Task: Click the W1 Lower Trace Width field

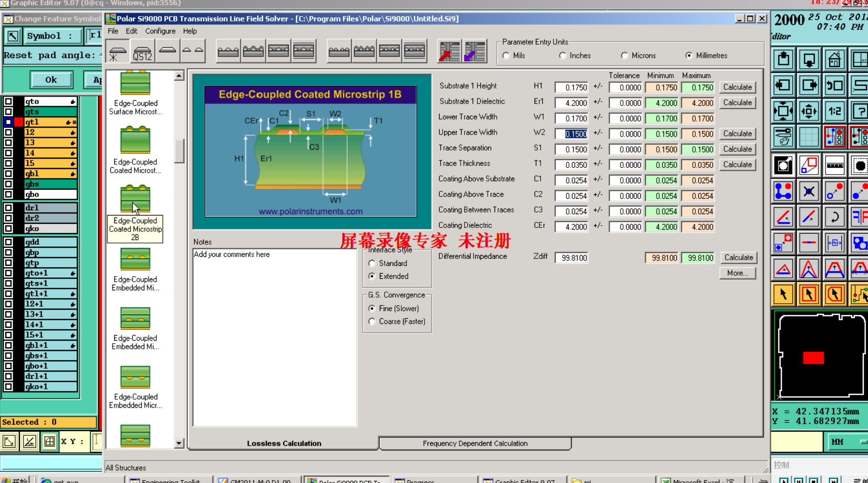Action: [571, 118]
